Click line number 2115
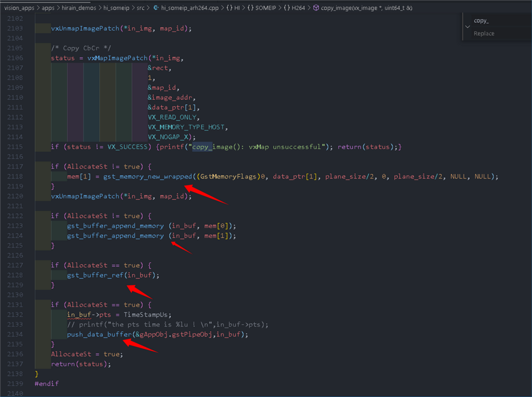This screenshot has width=532, height=397. [15, 147]
